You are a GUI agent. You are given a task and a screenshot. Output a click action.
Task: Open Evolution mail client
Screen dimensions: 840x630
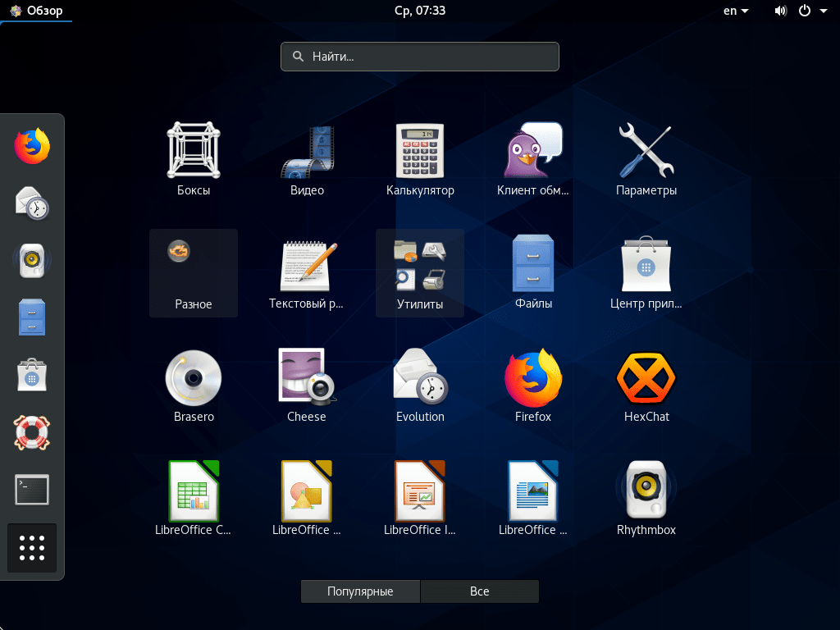pos(420,378)
